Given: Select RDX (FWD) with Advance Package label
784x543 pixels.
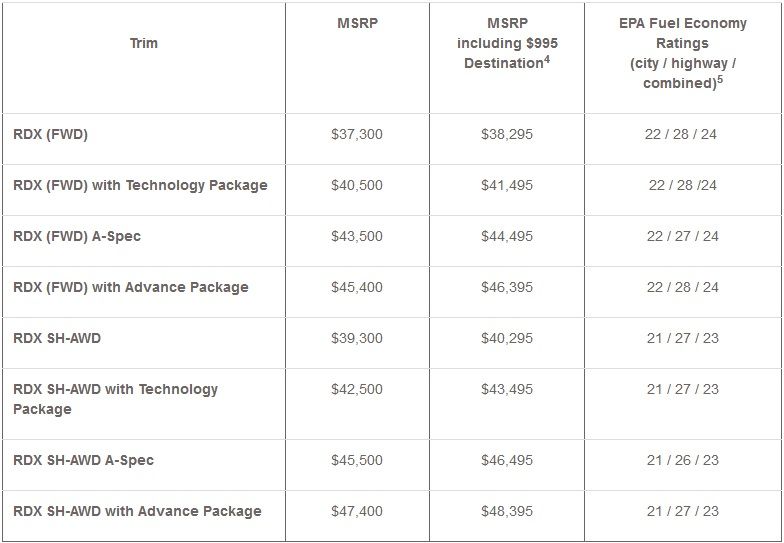Looking at the screenshot, I should (131, 287).
